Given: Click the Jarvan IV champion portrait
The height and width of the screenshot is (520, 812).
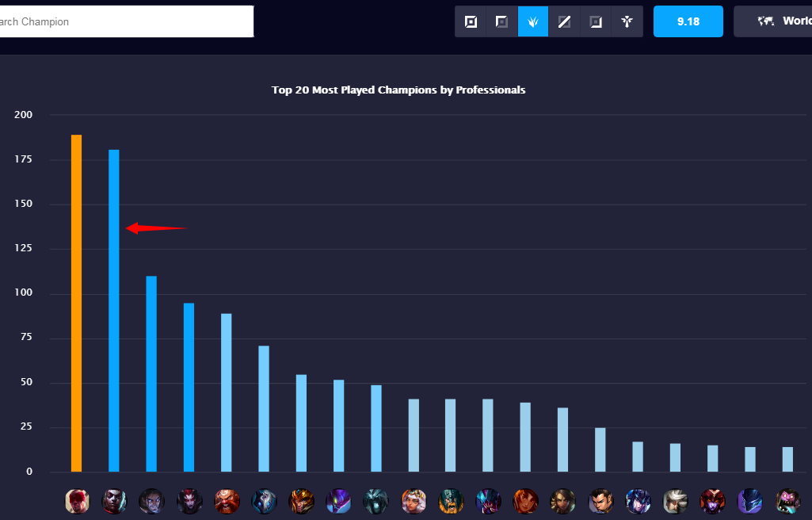Looking at the screenshot, I should (301, 501).
